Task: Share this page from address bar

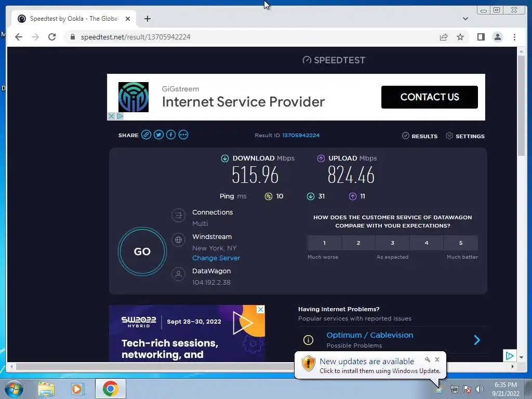Action: pyautogui.click(x=444, y=37)
